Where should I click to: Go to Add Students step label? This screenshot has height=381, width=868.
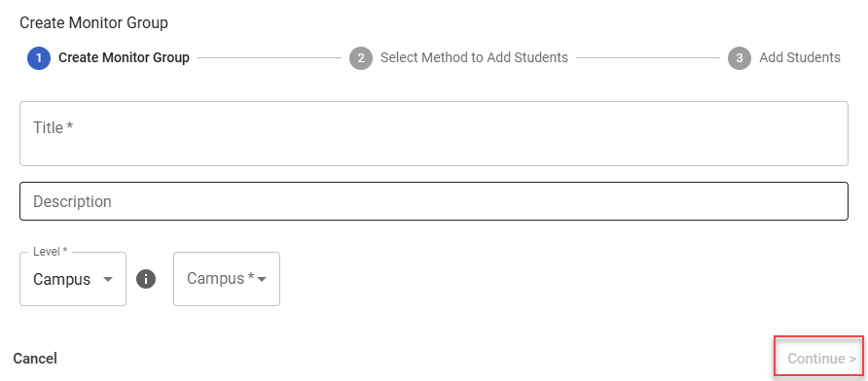click(800, 57)
